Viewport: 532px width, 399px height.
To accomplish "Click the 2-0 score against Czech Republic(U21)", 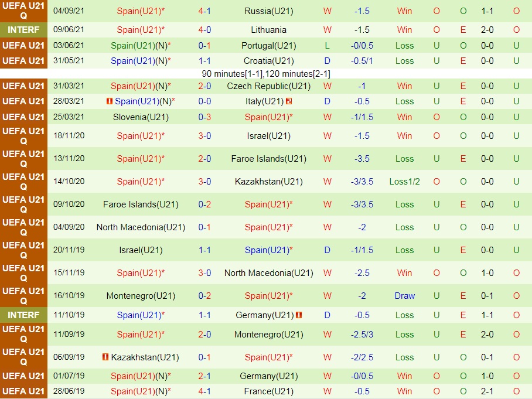I will (x=204, y=86).
